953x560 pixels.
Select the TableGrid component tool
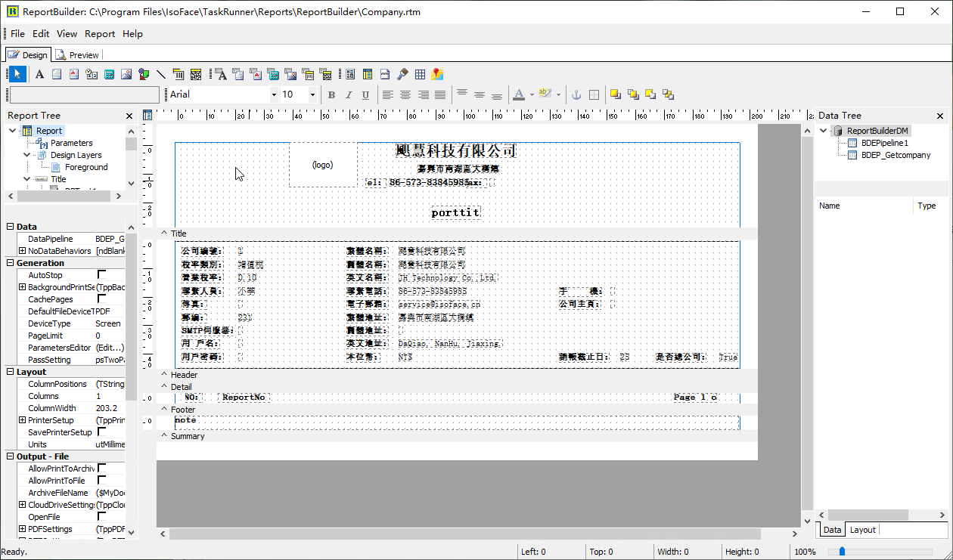coord(420,74)
